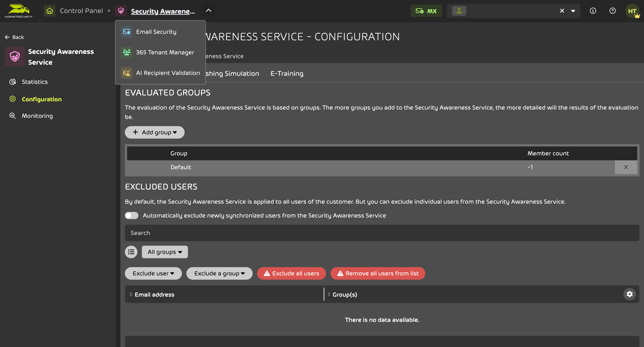
Task: Open the Add group dropdown
Action: coord(155,132)
